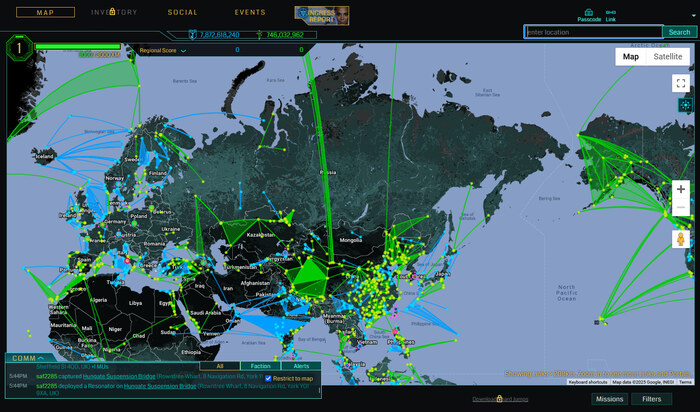The height and width of the screenshot is (412, 700).
Task: Click the Search button
Action: [679, 32]
